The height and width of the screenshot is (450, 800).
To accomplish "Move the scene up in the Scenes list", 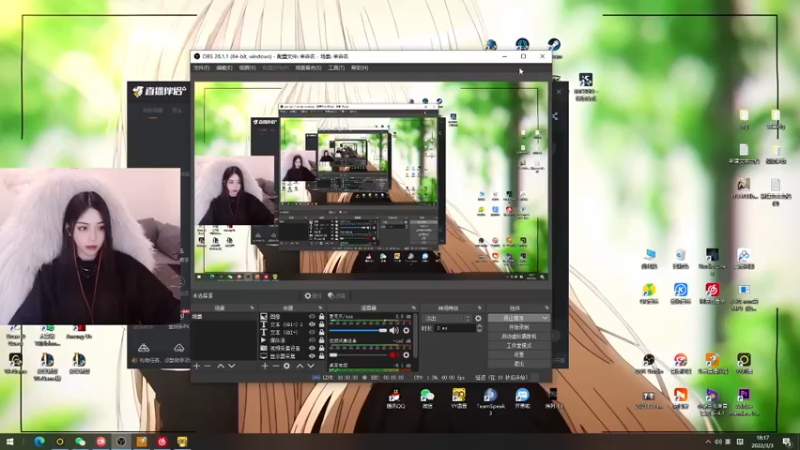I will click(x=220, y=366).
